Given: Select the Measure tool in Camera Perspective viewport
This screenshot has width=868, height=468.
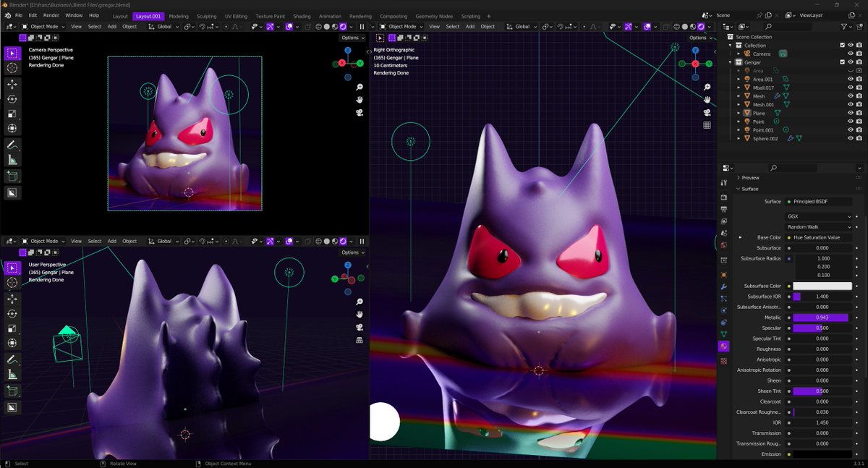Looking at the screenshot, I should point(12,159).
